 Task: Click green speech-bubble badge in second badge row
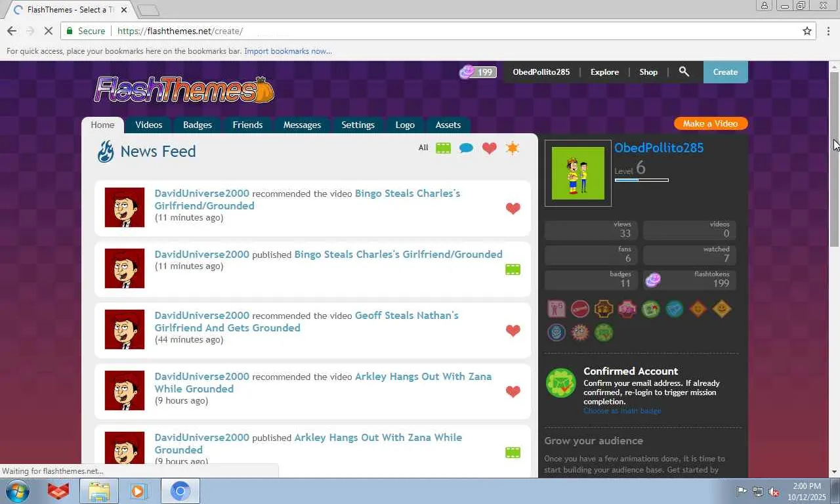[x=603, y=332]
